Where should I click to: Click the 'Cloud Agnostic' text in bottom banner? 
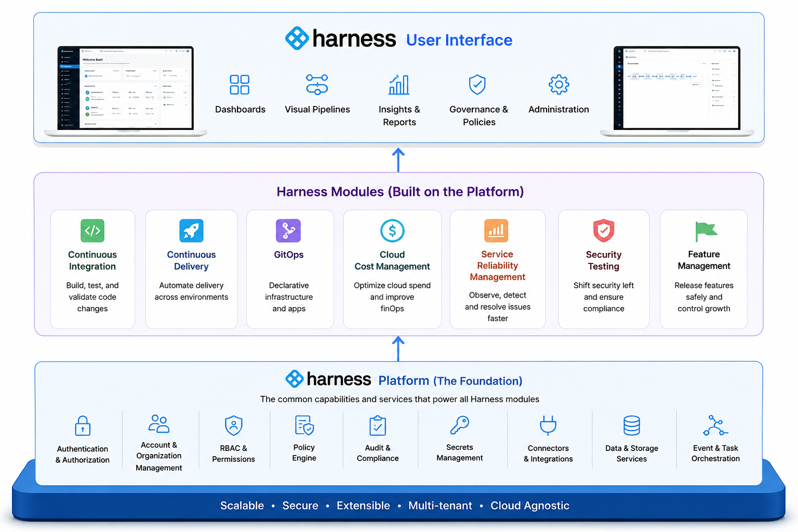530,506
